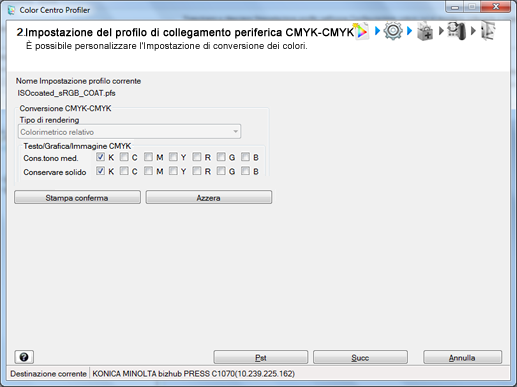Uncheck K in the Cons.tono med. row

point(100,157)
